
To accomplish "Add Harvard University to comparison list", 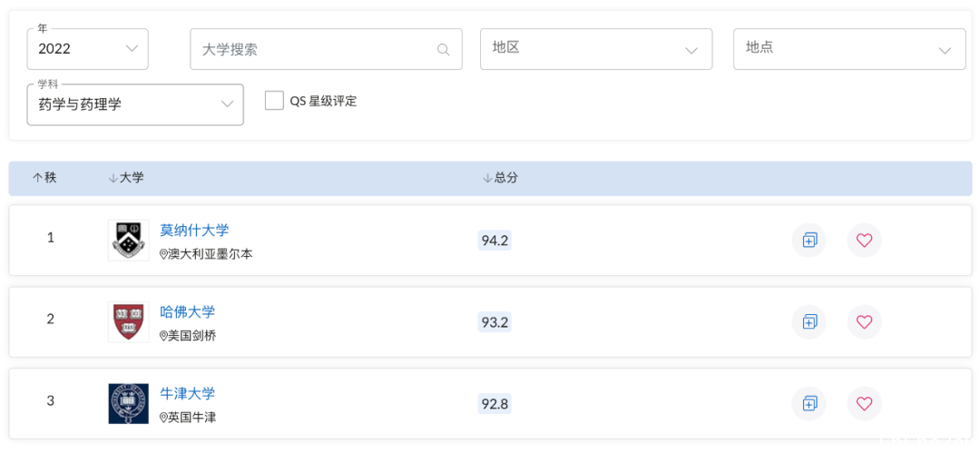I will pos(808,321).
